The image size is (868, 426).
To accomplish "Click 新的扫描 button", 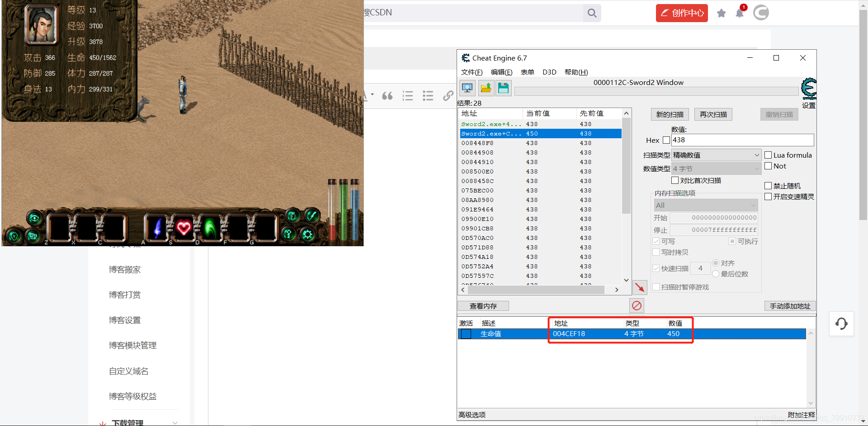I will 670,114.
